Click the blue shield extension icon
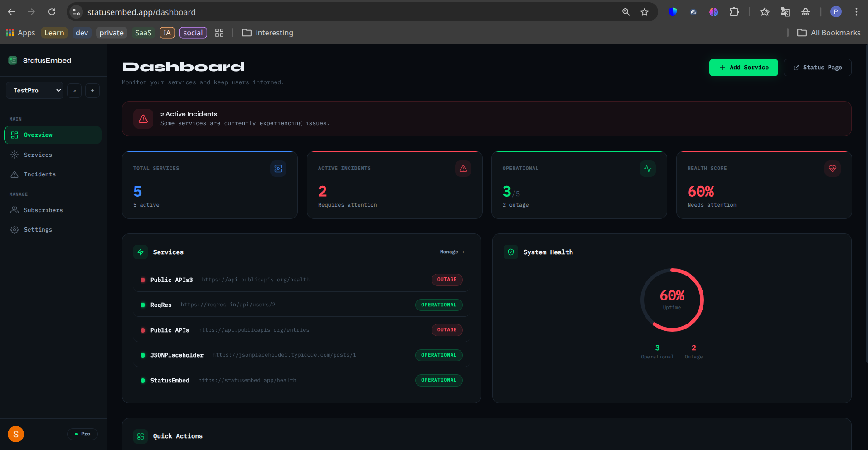The image size is (868, 450). pos(673,12)
